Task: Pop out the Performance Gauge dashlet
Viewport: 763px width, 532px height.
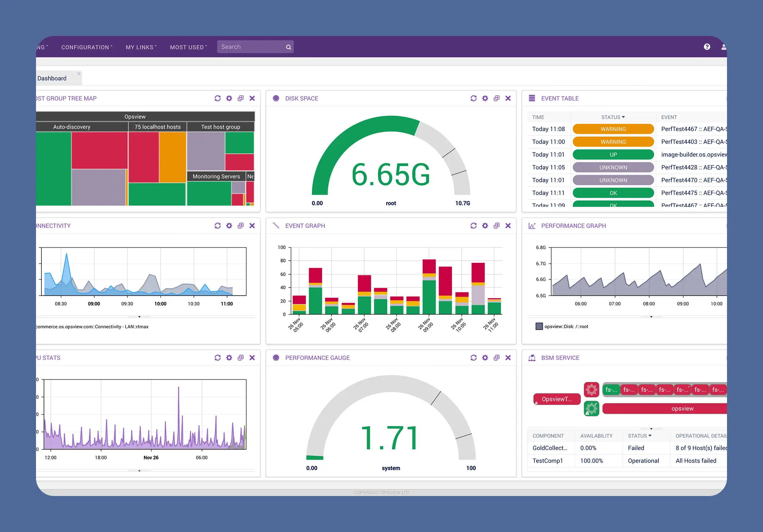Action: point(496,357)
